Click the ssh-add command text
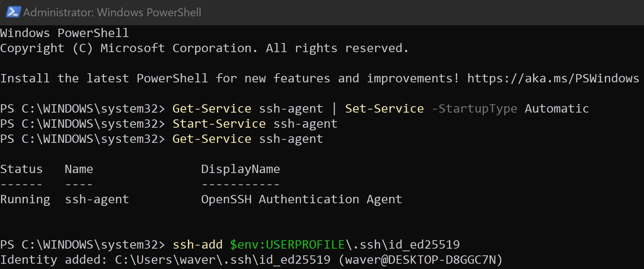644x269 pixels. 198,245
